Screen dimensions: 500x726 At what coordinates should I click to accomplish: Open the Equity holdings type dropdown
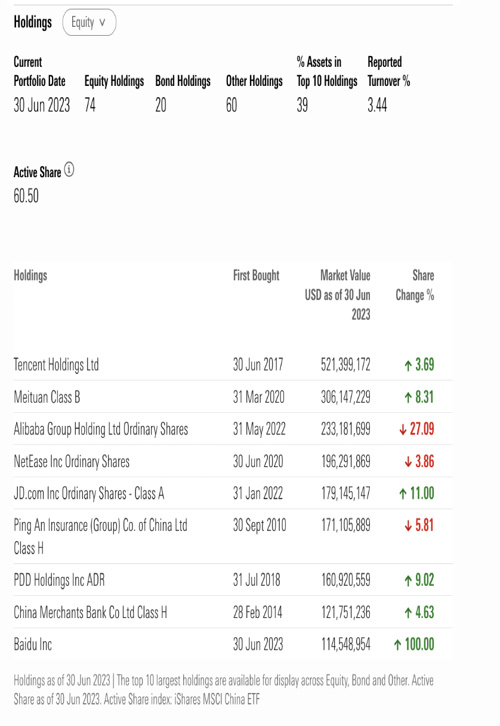pyautogui.click(x=89, y=22)
